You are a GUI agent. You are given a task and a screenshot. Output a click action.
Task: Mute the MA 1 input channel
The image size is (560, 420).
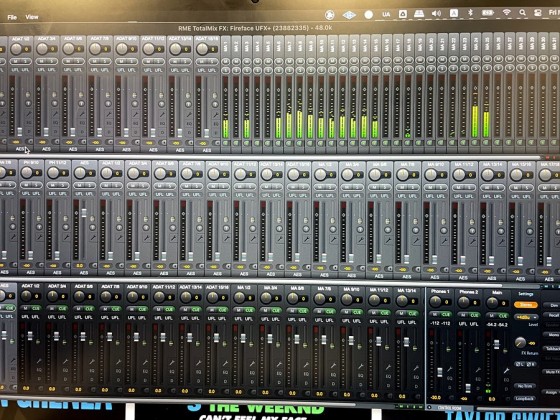(225, 62)
